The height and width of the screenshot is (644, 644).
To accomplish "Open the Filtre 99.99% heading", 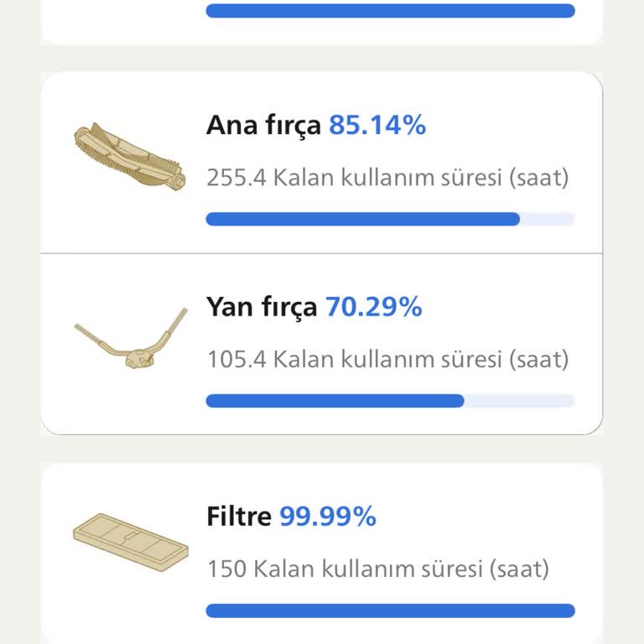I will 291,517.
